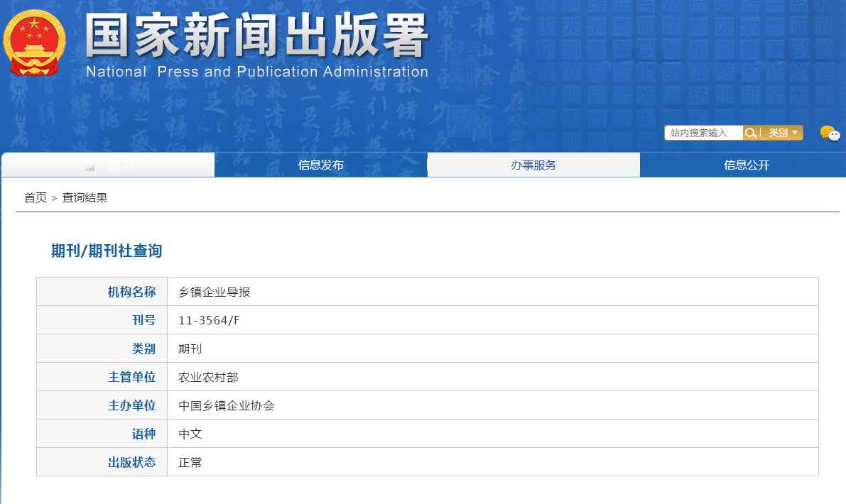
Task: Go to the 信息公开 navigation tab
Action: (x=746, y=165)
